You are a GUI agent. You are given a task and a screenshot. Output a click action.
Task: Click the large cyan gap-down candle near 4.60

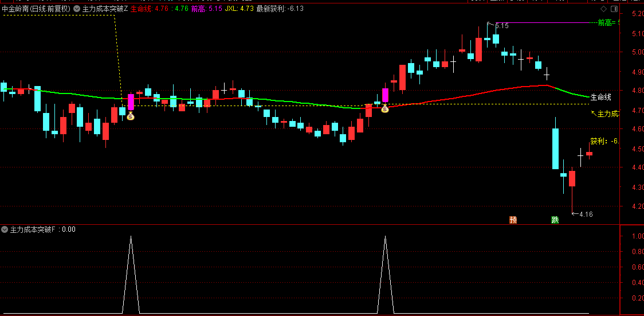555,149
